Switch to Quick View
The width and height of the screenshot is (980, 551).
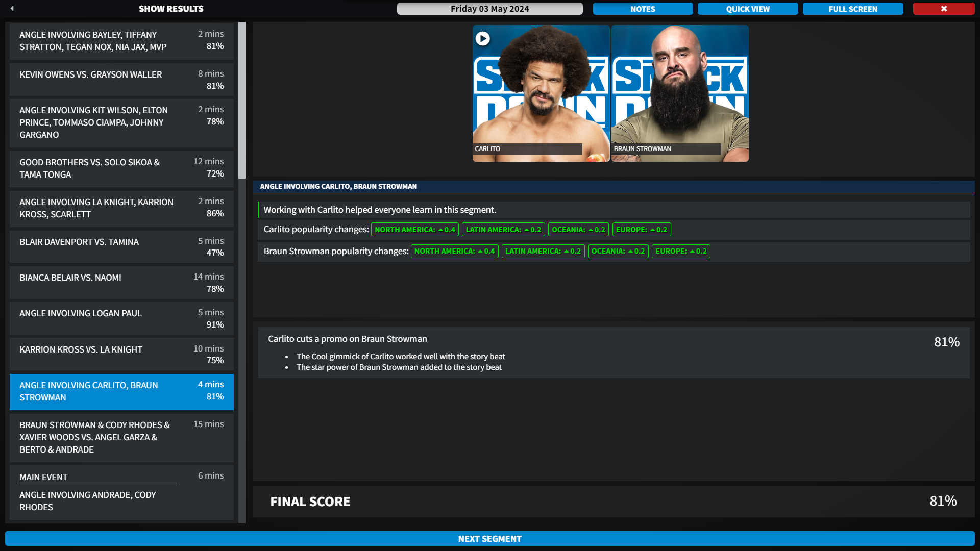(x=748, y=9)
